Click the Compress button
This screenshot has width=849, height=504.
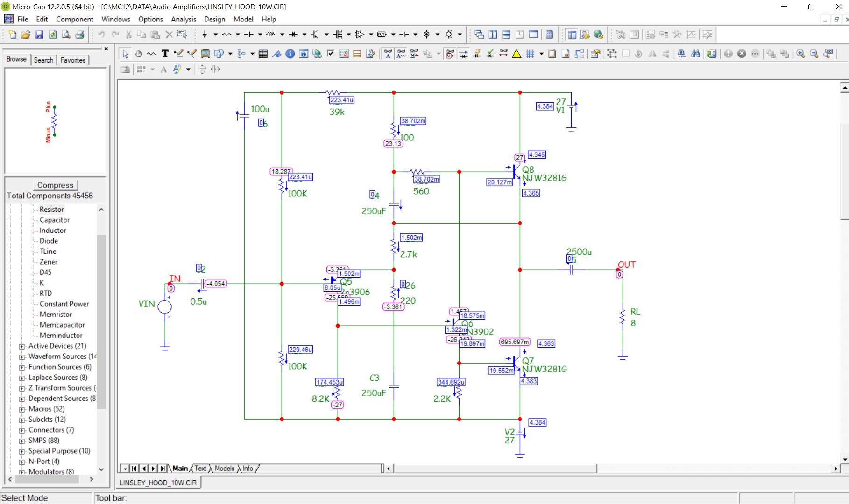pyautogui.click(x=55, y=185)
